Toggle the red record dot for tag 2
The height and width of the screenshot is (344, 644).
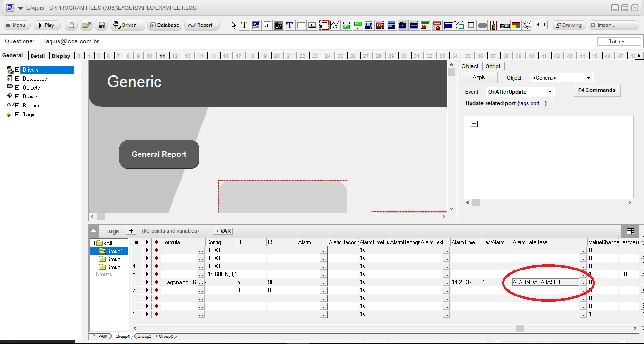click(x=156, y=250)
